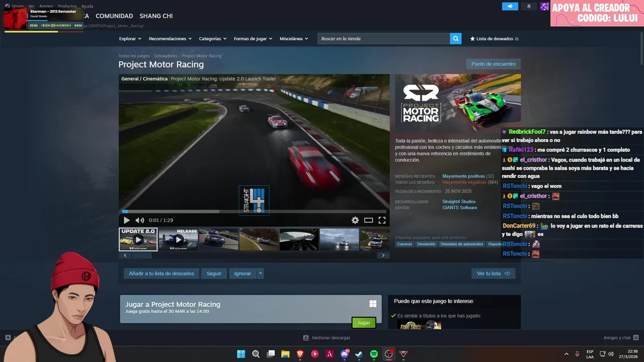Open the Amigos menu
The height and width of the screenshot is (362, 644).
(46, 6)
